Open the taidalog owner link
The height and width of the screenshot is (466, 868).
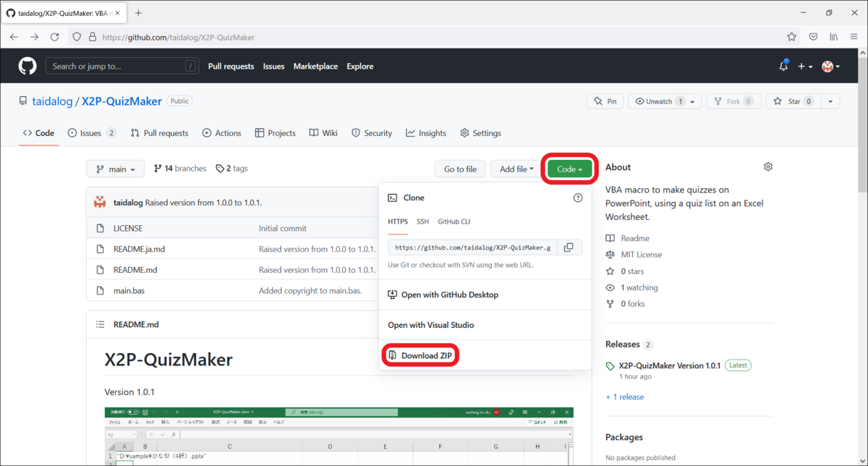tap(52, 101)
